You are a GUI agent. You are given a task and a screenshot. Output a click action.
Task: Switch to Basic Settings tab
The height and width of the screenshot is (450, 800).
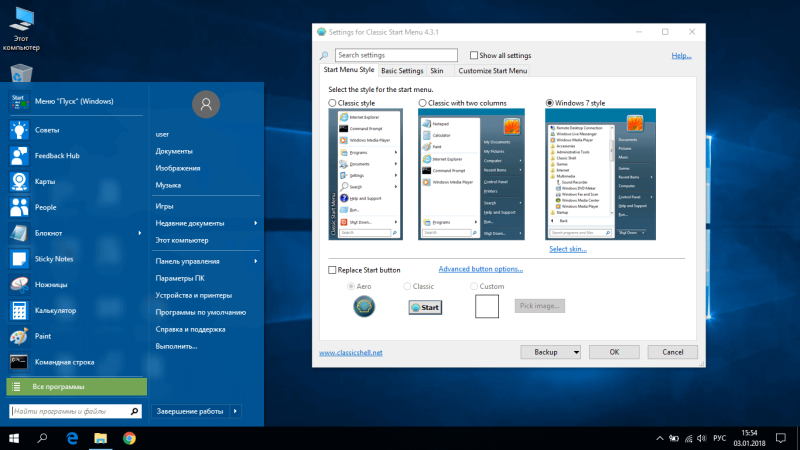402,71
